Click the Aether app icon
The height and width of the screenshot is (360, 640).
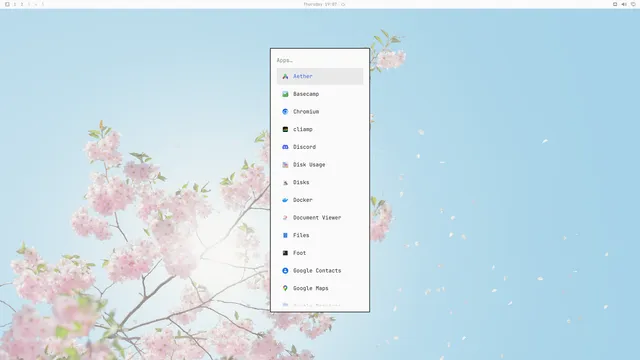285,76
